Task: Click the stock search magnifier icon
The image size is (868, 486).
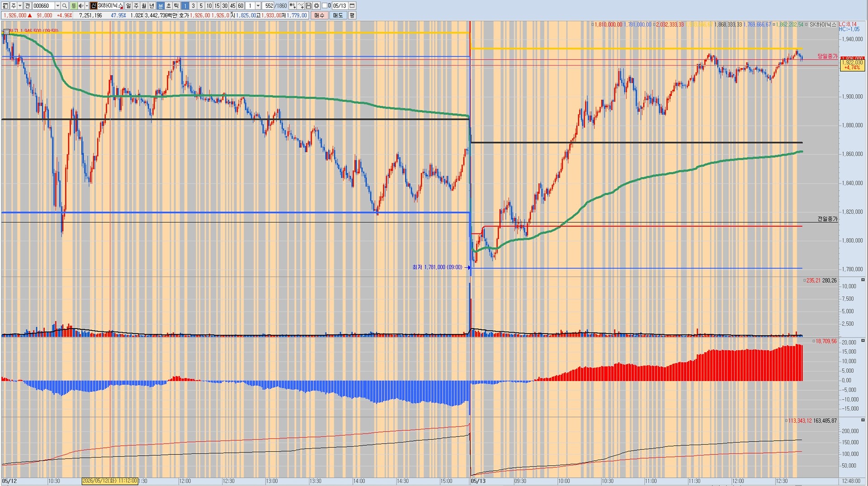Action: coord(65,6)
